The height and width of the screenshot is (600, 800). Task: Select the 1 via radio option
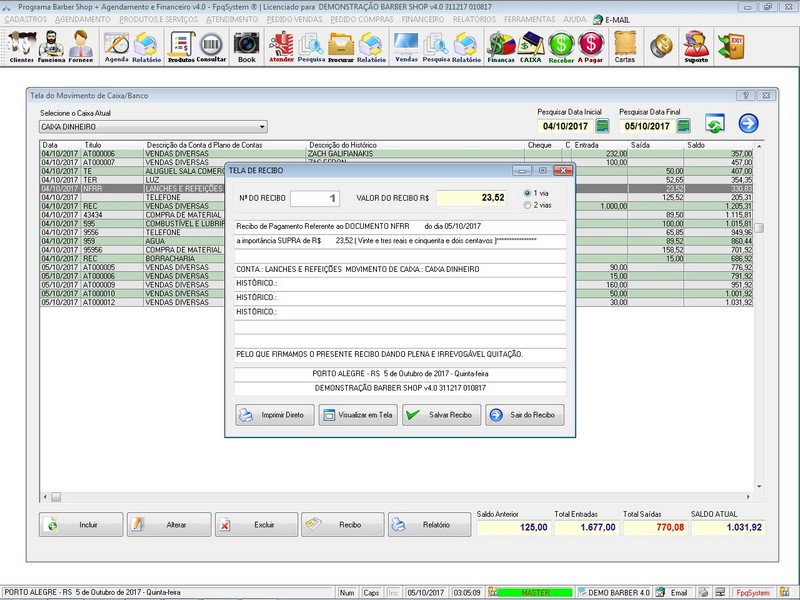[528, 192]
